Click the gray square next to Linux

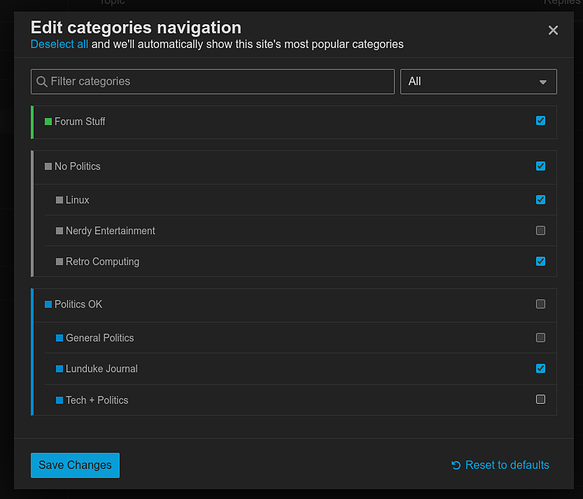pyautogui.click(x=59, y=200)
